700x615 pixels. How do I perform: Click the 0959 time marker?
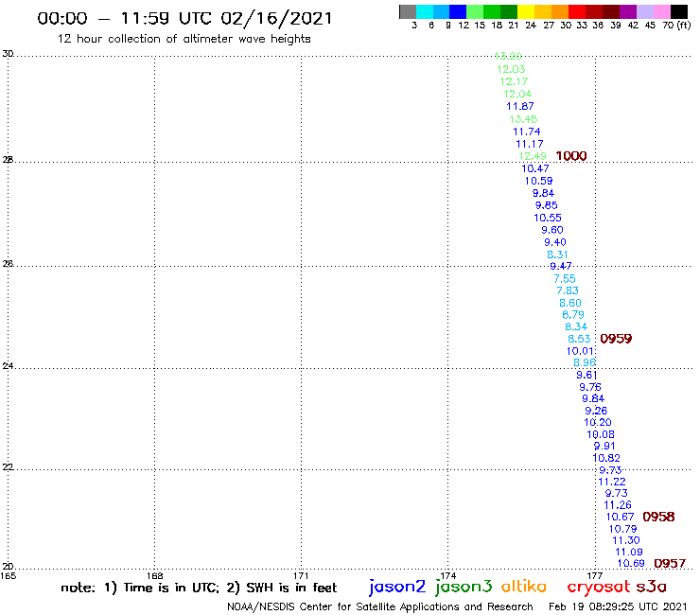click(x=616, y=339)
